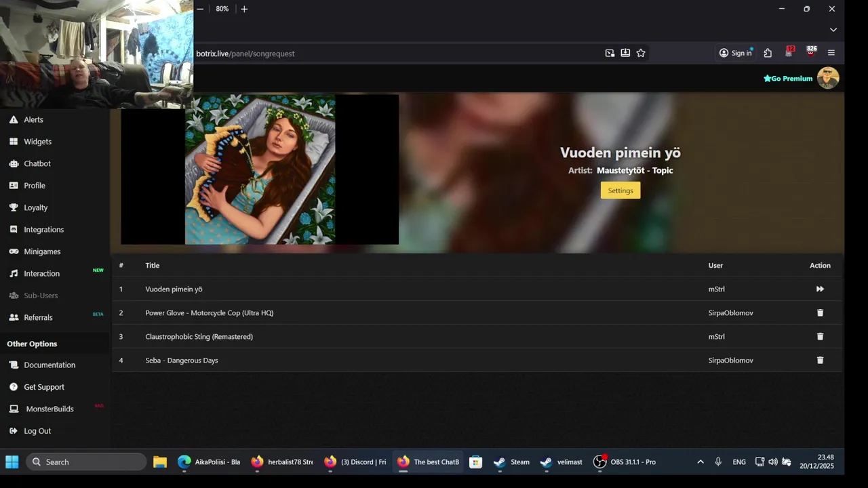Show hidden system tray icons
The image size is (868, 488).
pyautogui.click(x=701, y=462)
